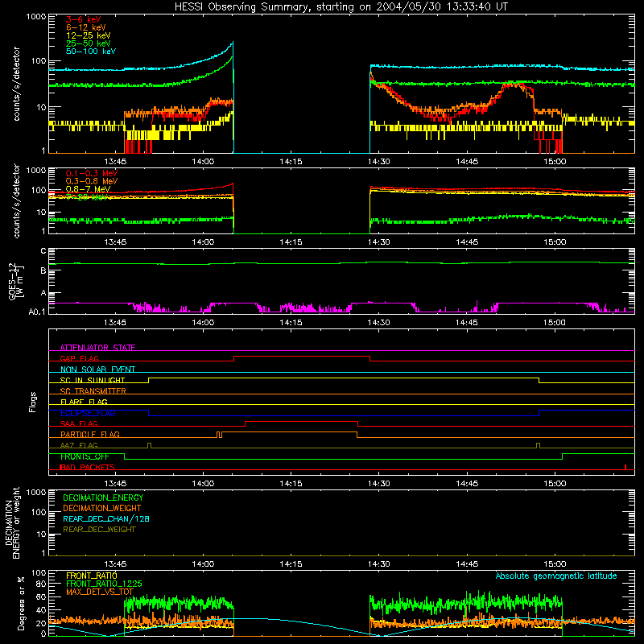Image resolution: width=644 pixels, height=644 pixels.
Task: Click the 1000 tick label on keV panel
Action: pos(36,17)
